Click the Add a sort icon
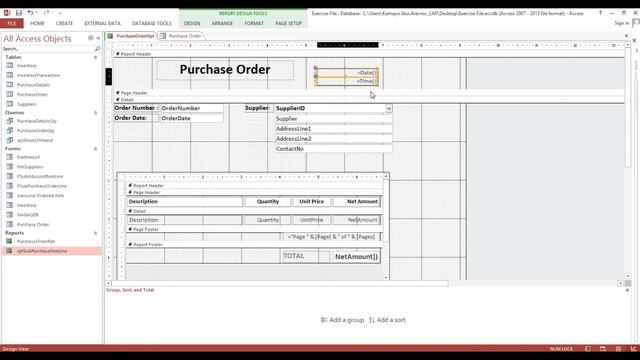Image resolution: width=640 pixels, height=360 pixels. coord(371,320)
